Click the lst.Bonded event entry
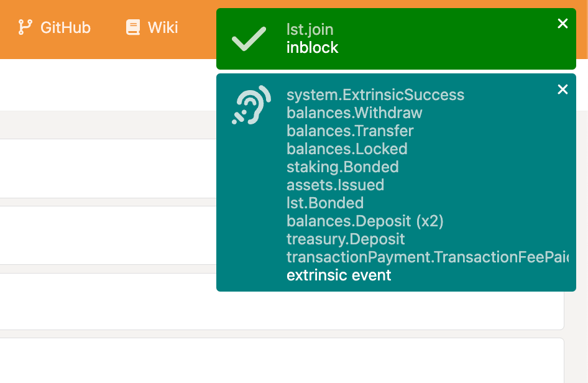This screenshot has height=383, width=588. coord(325,203)
